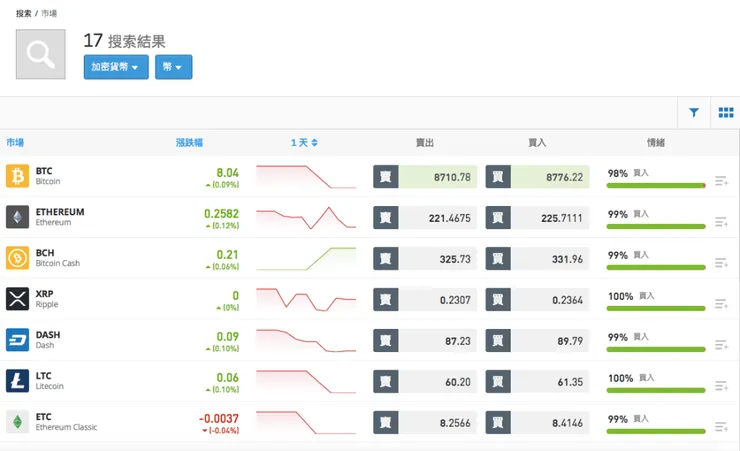Sell LTC at 60.20
The image size is (740, 451).
425,382
